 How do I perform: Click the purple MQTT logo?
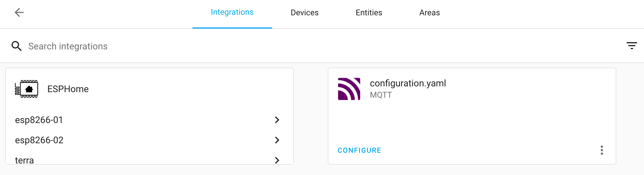click(x=349, y=89)
